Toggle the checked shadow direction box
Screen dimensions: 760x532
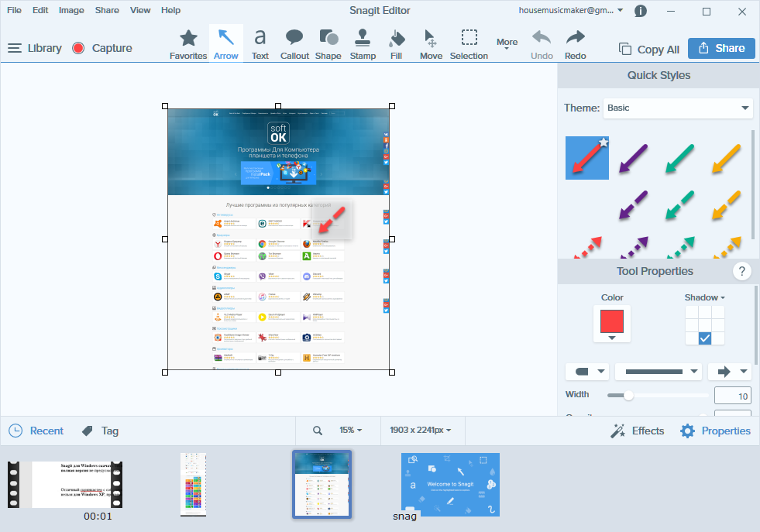[705, 338]
